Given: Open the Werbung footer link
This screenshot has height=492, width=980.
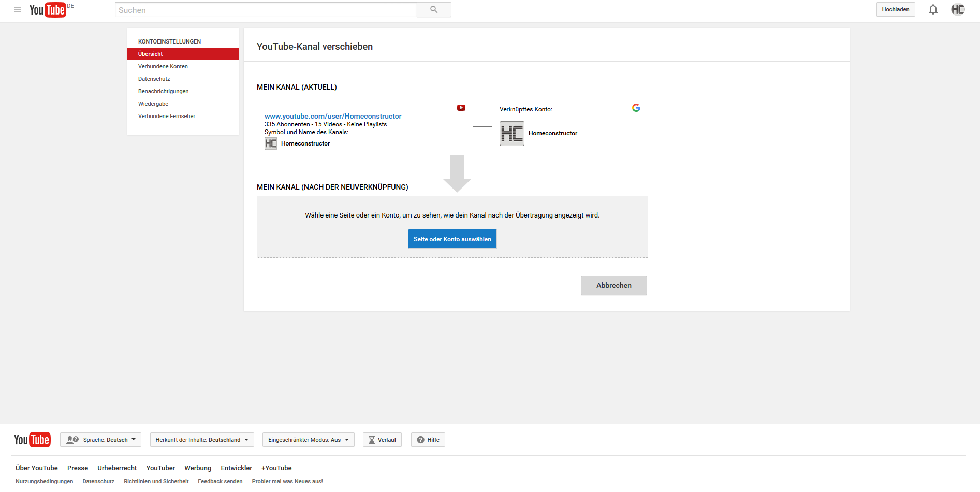Looking at the screenshot, I should [198, 468].
